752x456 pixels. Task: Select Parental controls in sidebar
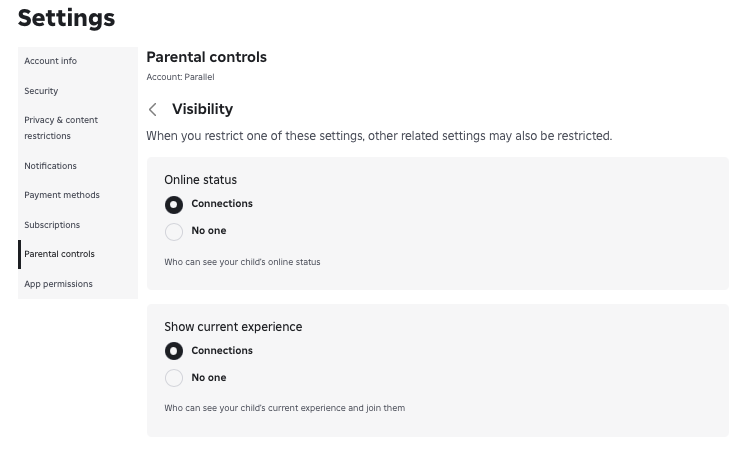[60, 254]
